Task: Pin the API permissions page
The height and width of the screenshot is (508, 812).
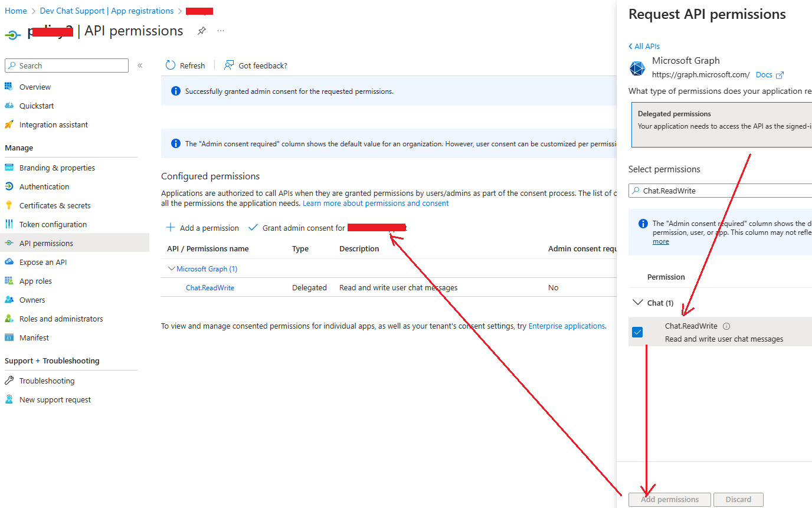Action: tap(202, 31)
